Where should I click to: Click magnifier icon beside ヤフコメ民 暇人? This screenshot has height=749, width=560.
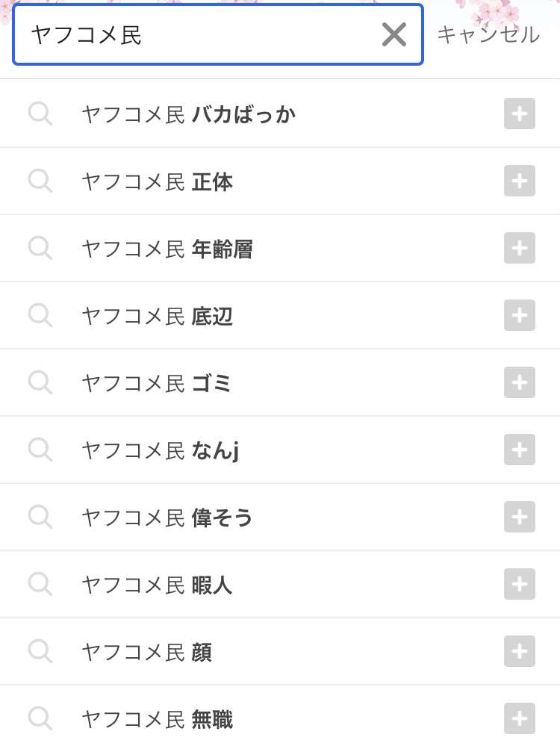click(40, 585)
